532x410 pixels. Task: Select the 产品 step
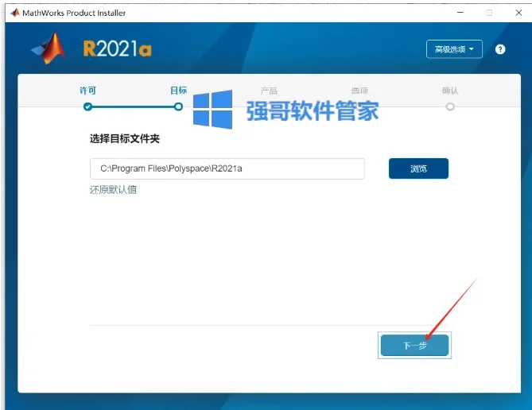[x=269, y=91]
